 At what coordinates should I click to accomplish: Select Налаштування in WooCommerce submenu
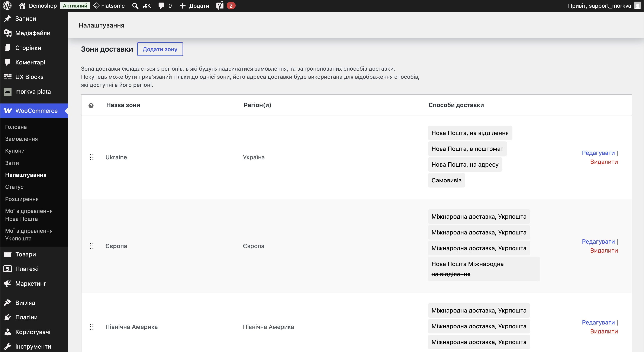26,175
